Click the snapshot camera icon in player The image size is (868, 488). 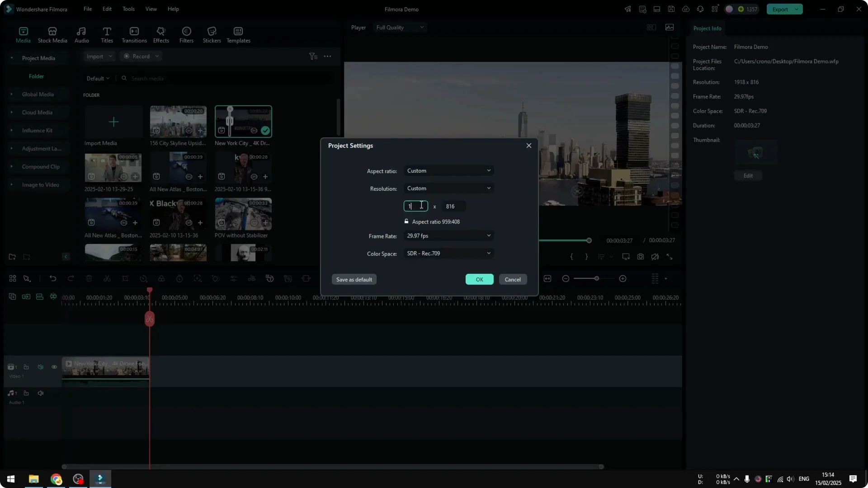coord(641,257)
